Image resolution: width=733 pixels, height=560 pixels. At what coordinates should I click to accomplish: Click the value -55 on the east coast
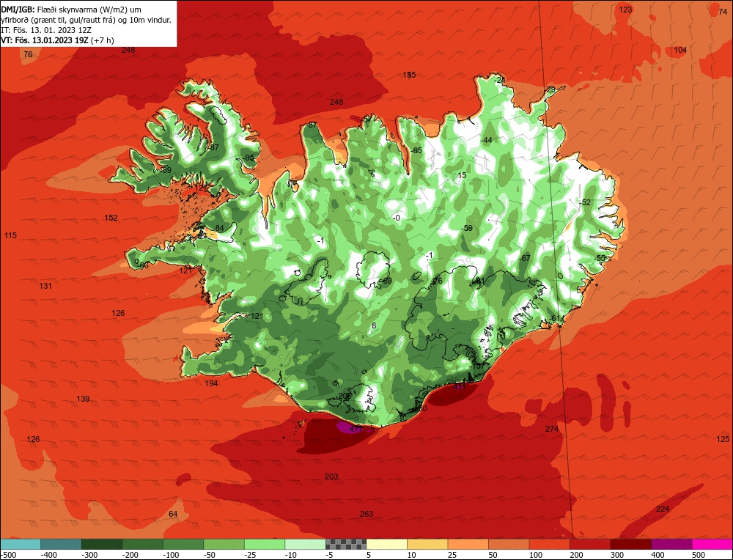point(600,258)
